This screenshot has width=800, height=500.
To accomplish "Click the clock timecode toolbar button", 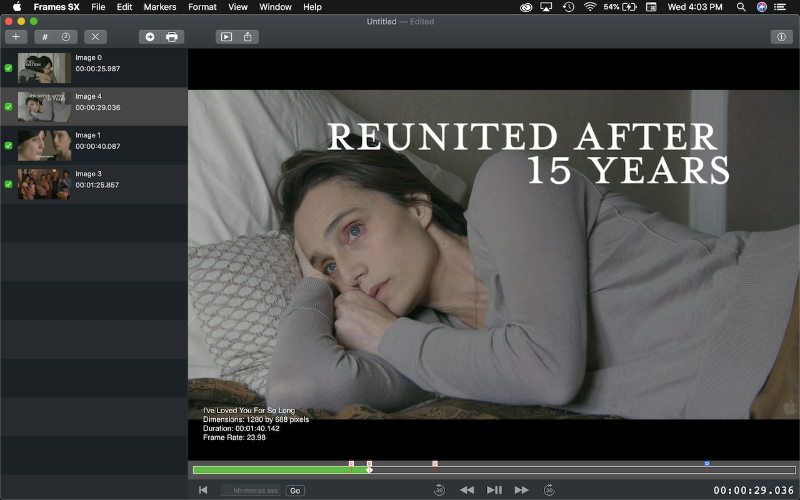I will pos(66,37).
